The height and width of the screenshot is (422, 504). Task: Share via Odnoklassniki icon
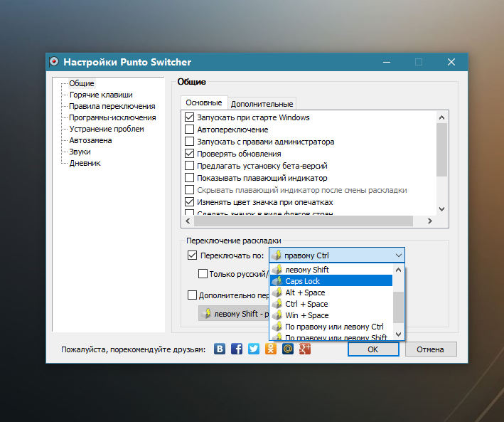pyautogui.click(x=271, y=349)
